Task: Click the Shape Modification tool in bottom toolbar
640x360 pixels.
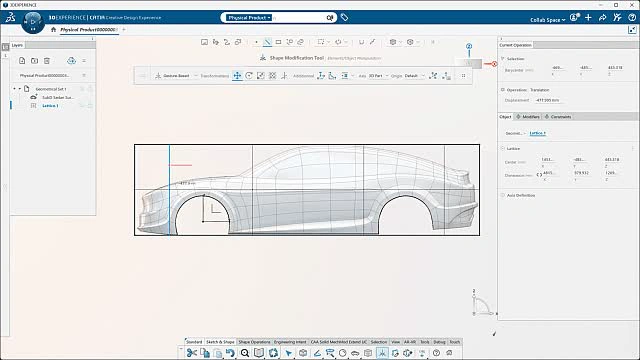Action: click(x=382, y=353)
